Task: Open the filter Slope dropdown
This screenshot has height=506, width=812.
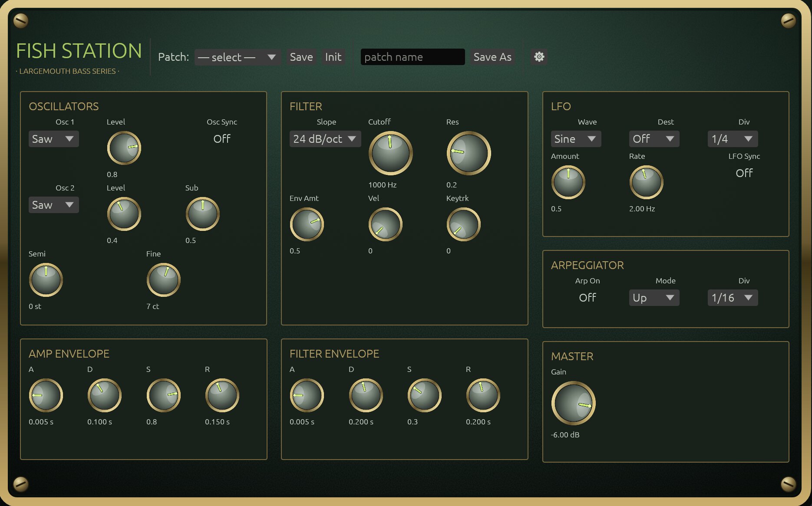Action: (x=325, y=139)
